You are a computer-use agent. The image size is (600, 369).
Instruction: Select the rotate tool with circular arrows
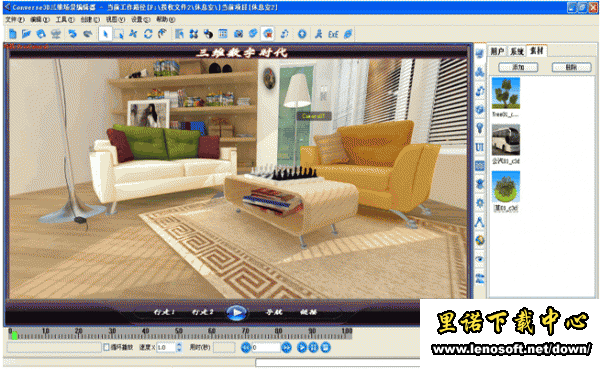tap(148, 34)
